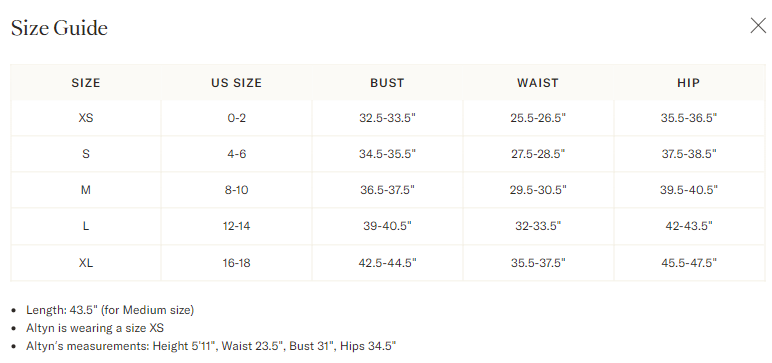Close the Size Guide dialog

[758, 26]
